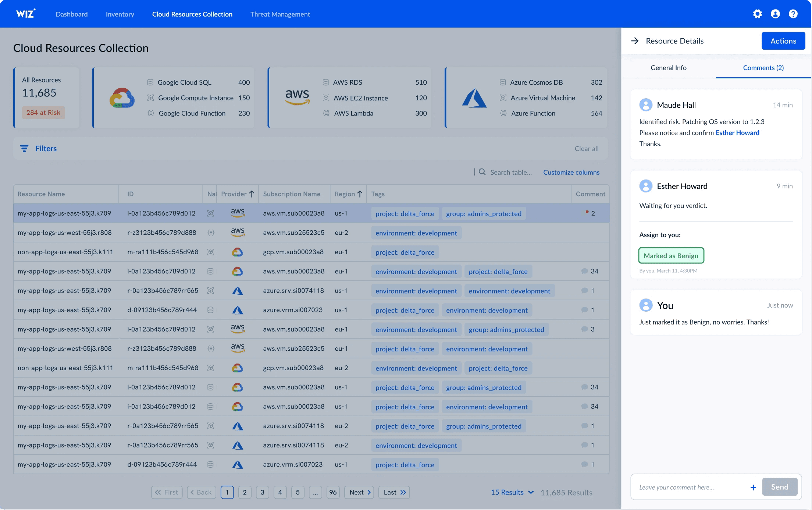This screenshot has width=812, height=510.
Task: Open settings gear icon in header
Action: click(x=757, y=14)
